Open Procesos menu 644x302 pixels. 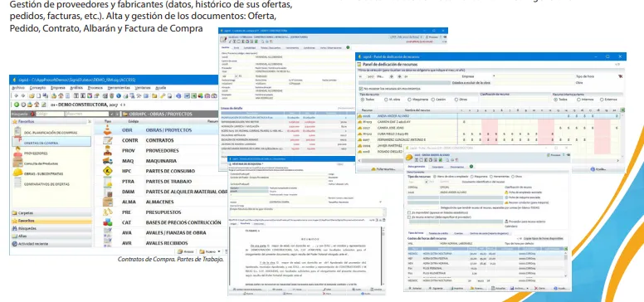click(x=95, y=87)
